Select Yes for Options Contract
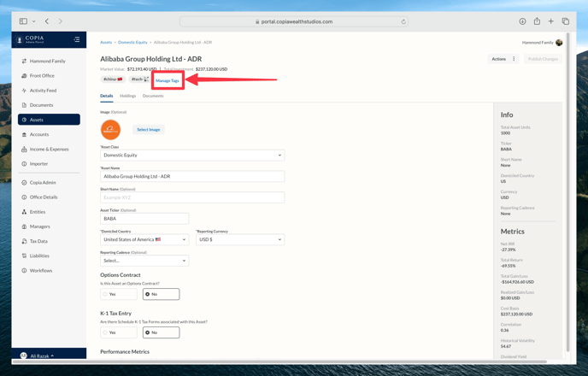 pyautogui.click(x=119, y=294)
